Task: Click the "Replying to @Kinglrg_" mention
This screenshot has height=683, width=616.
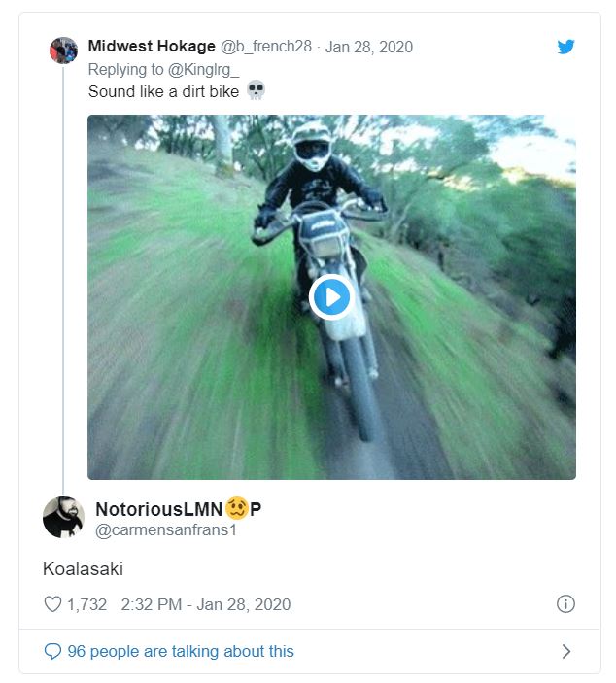Action: [163, 69]
